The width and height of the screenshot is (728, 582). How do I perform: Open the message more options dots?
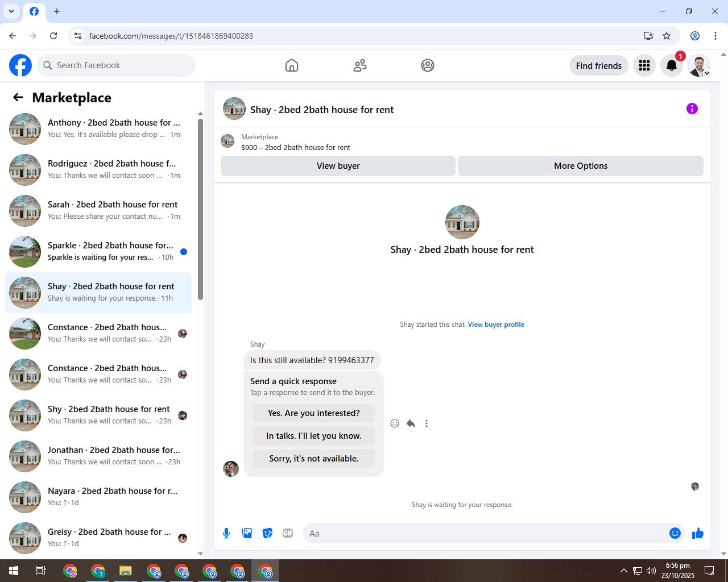pyautogui.click(x=427, y=423)
